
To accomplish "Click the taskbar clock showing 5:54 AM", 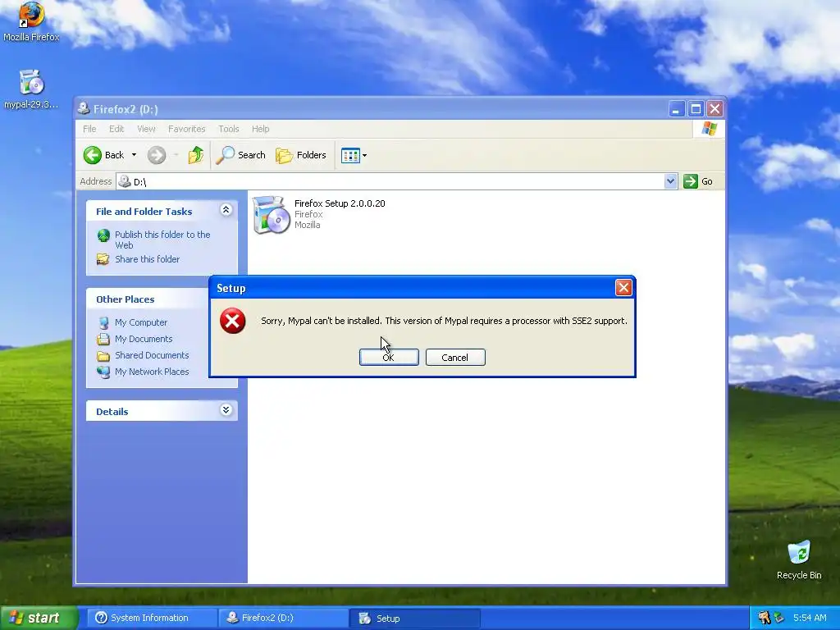I will click(x=810, y=618).
